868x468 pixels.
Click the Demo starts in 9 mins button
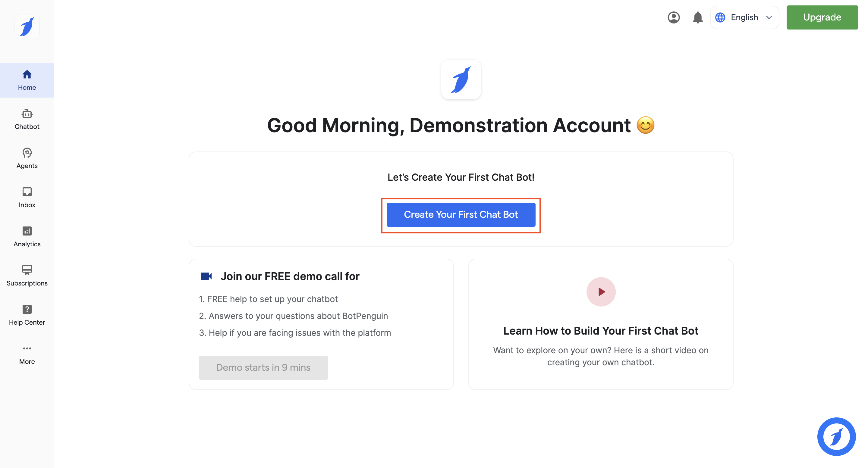tap(263, 367)
